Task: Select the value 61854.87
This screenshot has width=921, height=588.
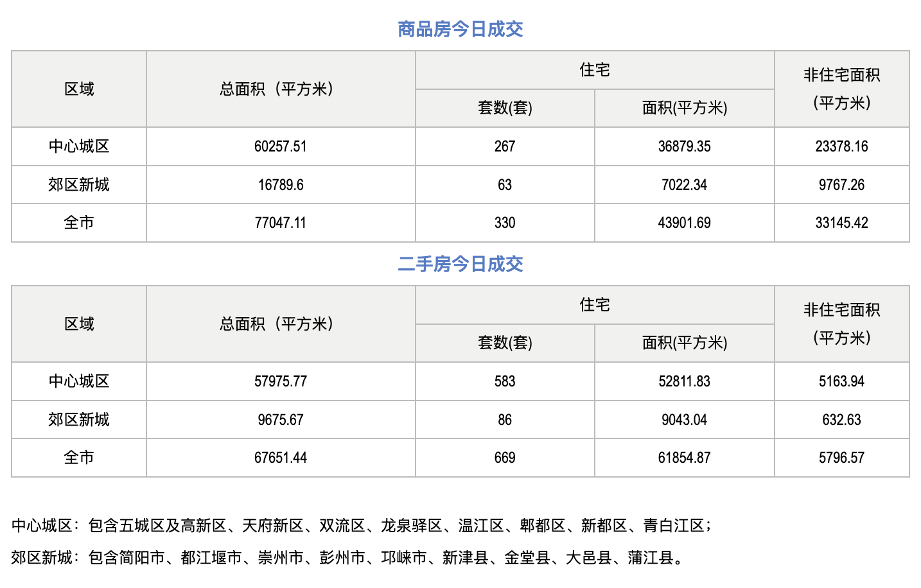Action: coord(685,458)
